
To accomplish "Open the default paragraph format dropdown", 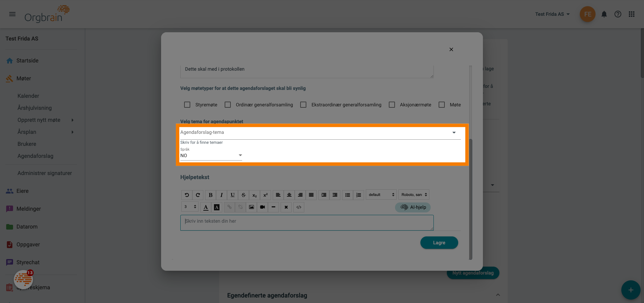I will [381, 195].
